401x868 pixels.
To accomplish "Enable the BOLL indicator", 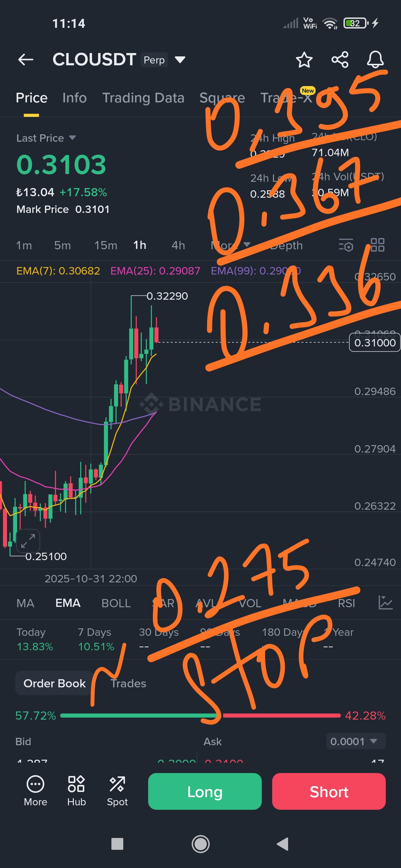I will click(116, 603).
